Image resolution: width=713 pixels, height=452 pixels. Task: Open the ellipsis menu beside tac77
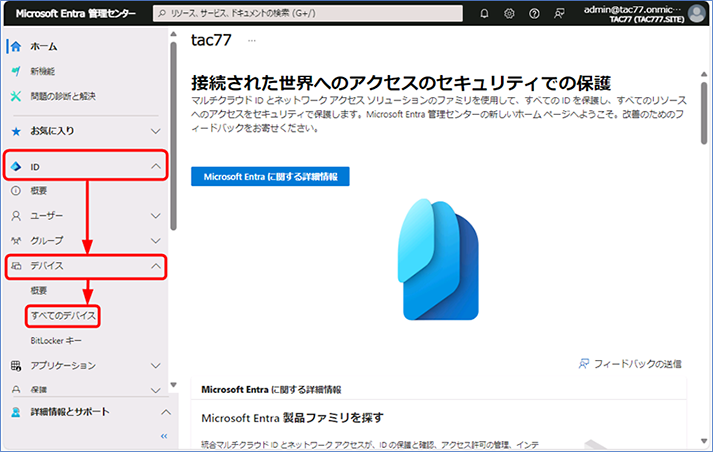click(x=251, y=41)
